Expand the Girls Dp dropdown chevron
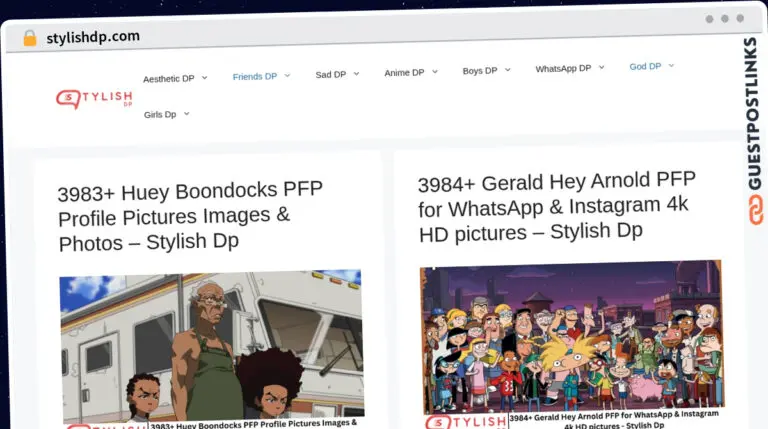The image size is (768, 429). pos(187,114)
